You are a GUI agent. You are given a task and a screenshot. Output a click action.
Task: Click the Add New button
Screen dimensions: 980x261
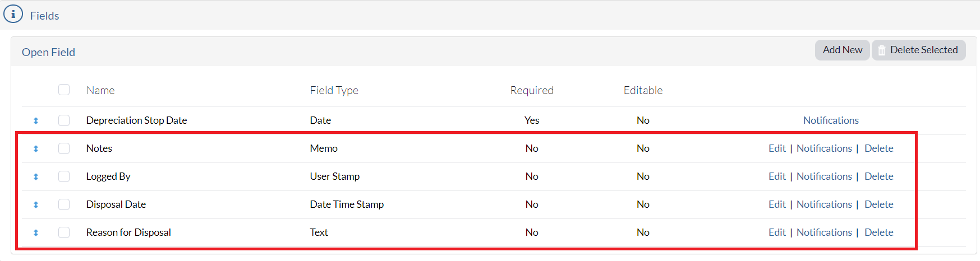(x=843, y=50)
